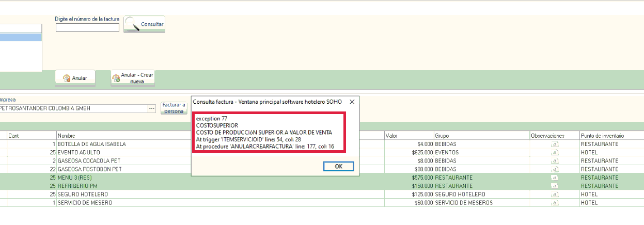Open observations note for SERVICIO DE MESERO

[x=555, y=203]
